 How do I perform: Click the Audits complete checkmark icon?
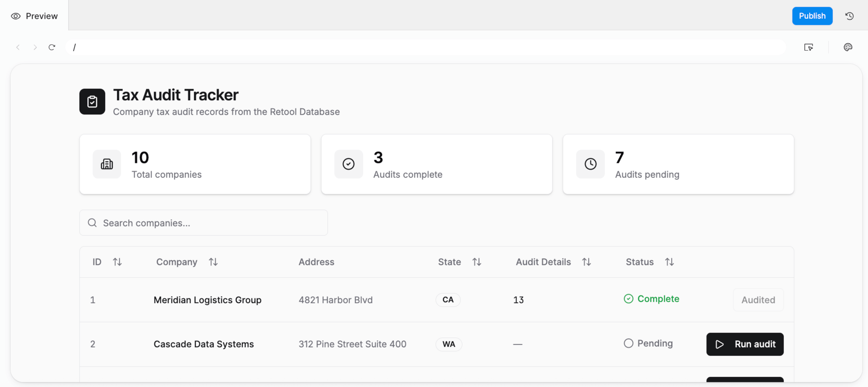click(x=349, y=164)
